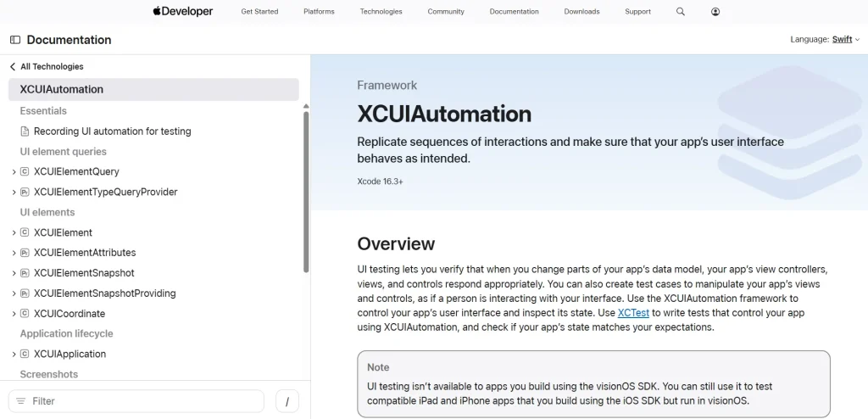Screen dimensions: 868x419
Task: Click the Screenshots section heading
Action: point(48,374)
